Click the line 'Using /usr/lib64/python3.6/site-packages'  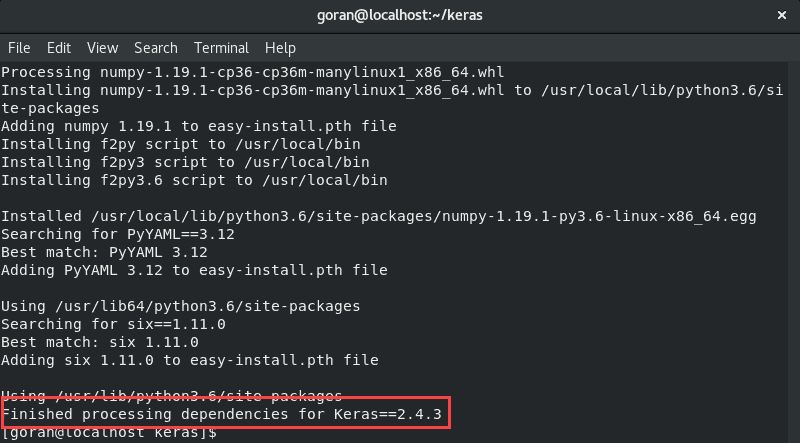(x=181, y=306)
